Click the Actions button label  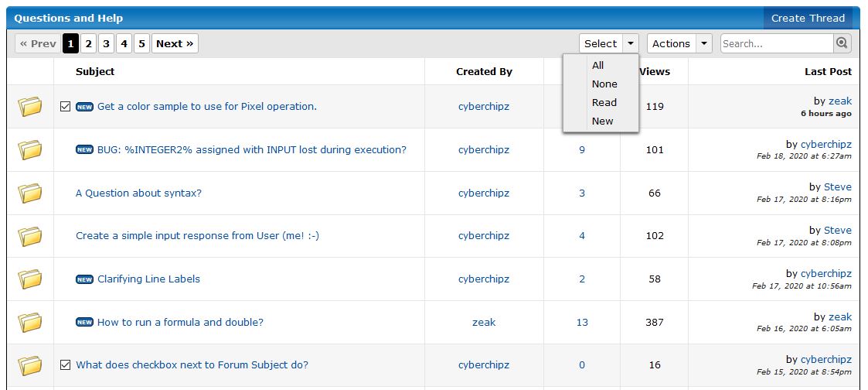coord(671,43)
